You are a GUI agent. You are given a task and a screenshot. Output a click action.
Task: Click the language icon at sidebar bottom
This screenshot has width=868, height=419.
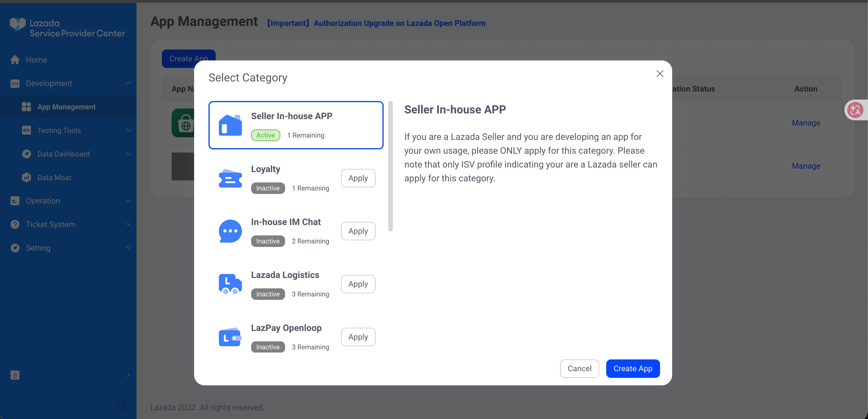tap(15, 375)
